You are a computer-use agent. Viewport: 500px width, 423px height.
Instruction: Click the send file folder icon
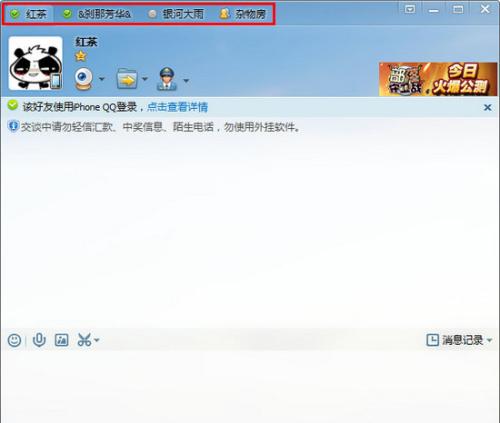coord(127,79)
